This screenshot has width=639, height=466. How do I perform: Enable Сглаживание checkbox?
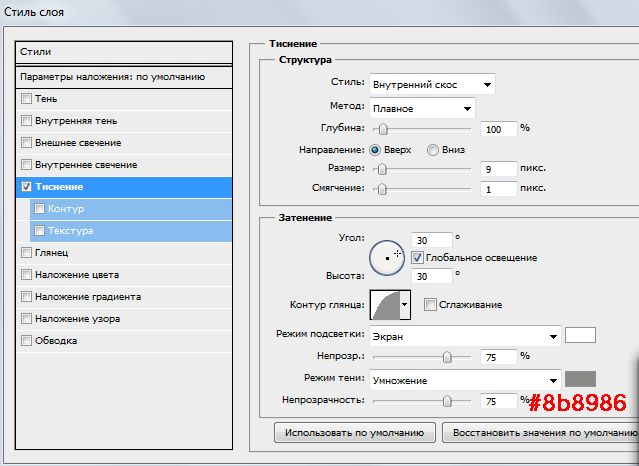430,305
